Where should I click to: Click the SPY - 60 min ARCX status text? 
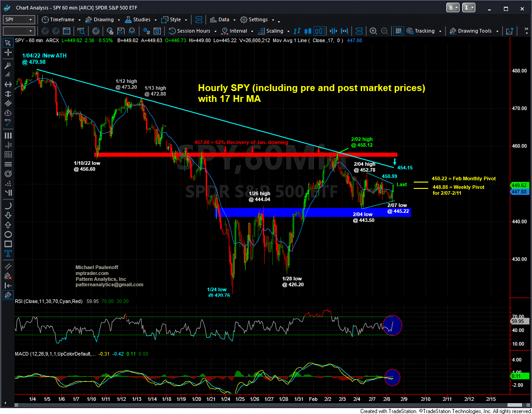(37, 40)
